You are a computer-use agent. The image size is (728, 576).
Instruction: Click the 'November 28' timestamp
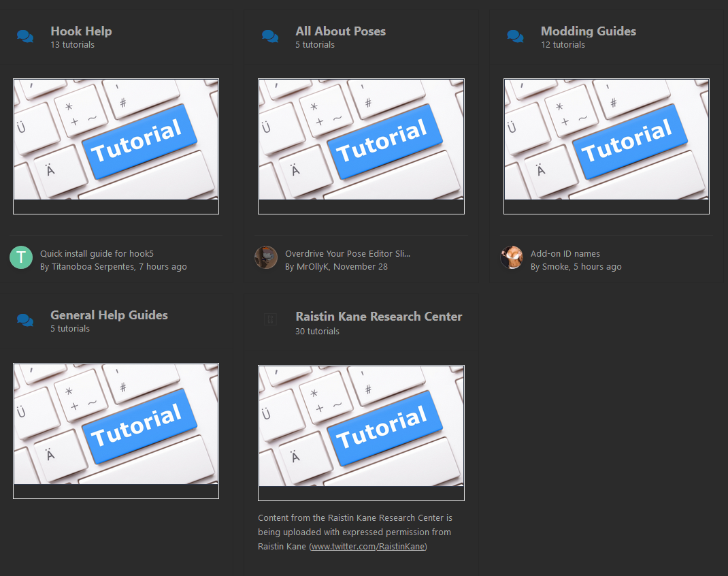361,267
